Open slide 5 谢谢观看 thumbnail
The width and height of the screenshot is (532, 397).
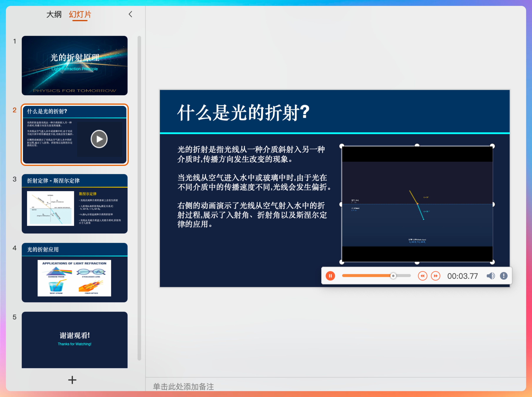[x=75, y=340]
